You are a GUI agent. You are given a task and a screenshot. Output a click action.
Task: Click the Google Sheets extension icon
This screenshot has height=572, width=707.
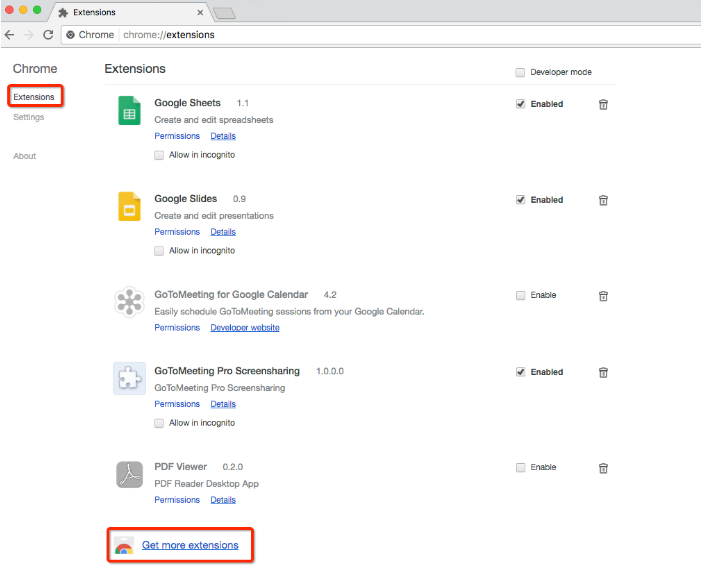click(x=129, y=110)
